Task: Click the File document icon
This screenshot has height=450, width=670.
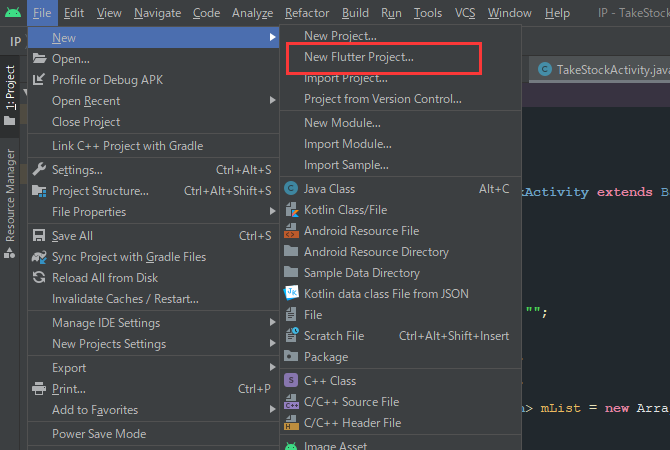Action: [x=291, y=314]
